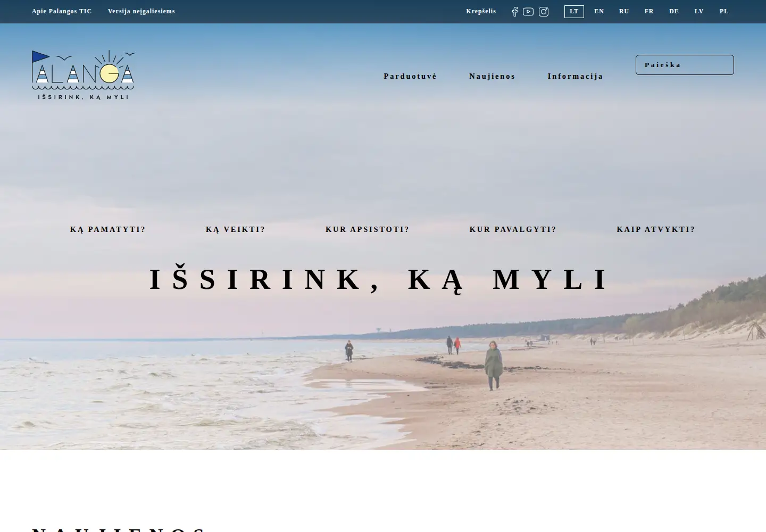This screenshot has height=532, width=766.
Task: Select the KUR APSISTOTI? section
Action: [x=368, y=229]
